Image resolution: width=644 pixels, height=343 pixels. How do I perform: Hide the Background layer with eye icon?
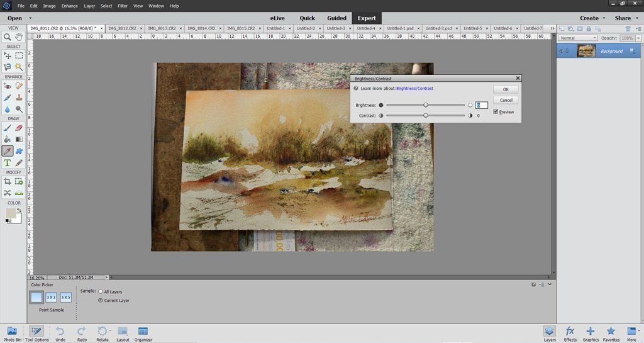pos(561,51)
